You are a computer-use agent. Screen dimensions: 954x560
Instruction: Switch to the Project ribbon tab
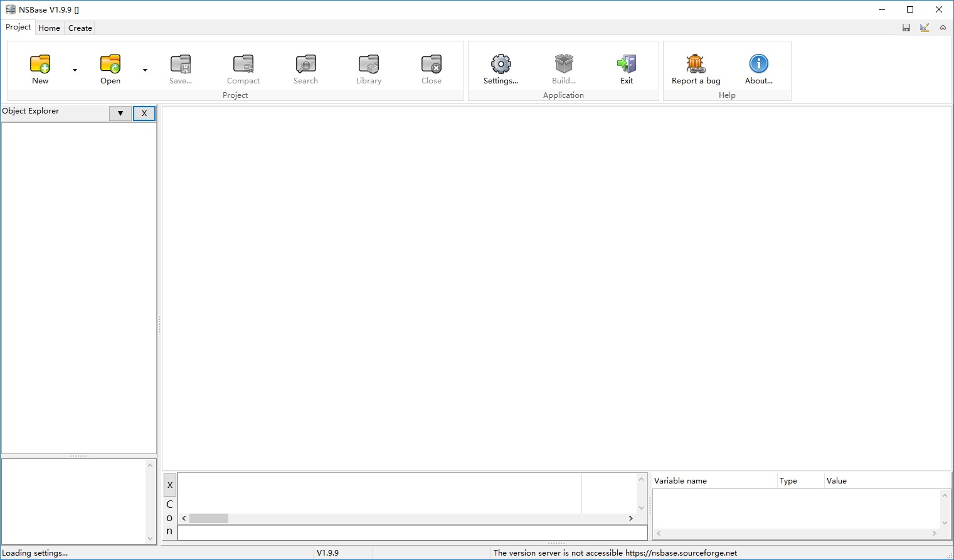(18, 27)
